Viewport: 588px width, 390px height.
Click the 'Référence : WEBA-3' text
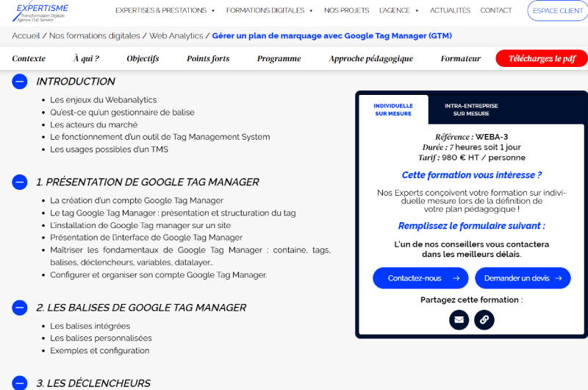tap(471, 137)
